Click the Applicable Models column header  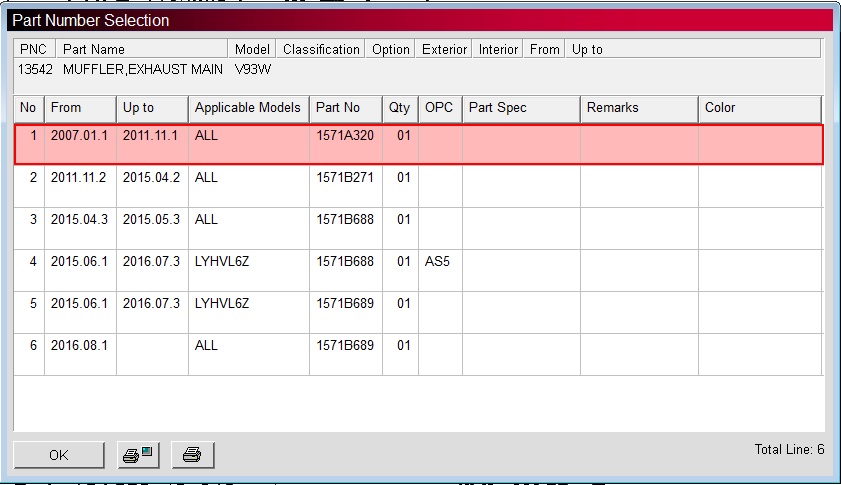[x=248, y=108]
